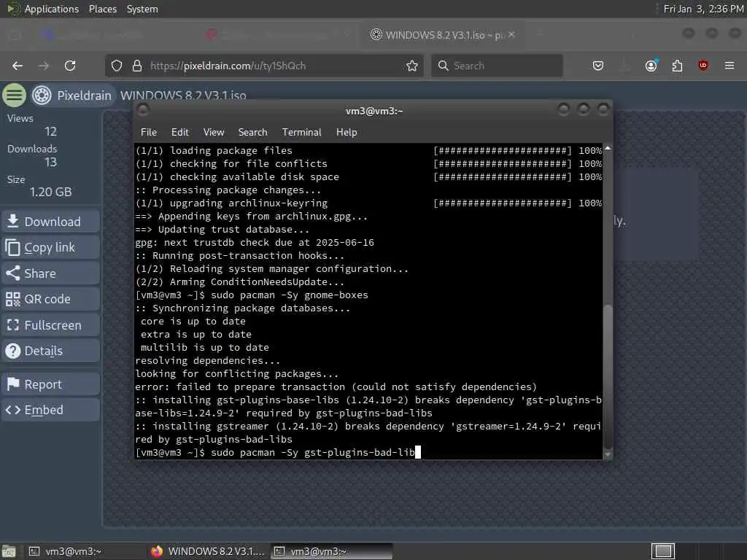The image size is (747, 560).
Task: Open the Embed options
Action: click(x=50, y=410)
